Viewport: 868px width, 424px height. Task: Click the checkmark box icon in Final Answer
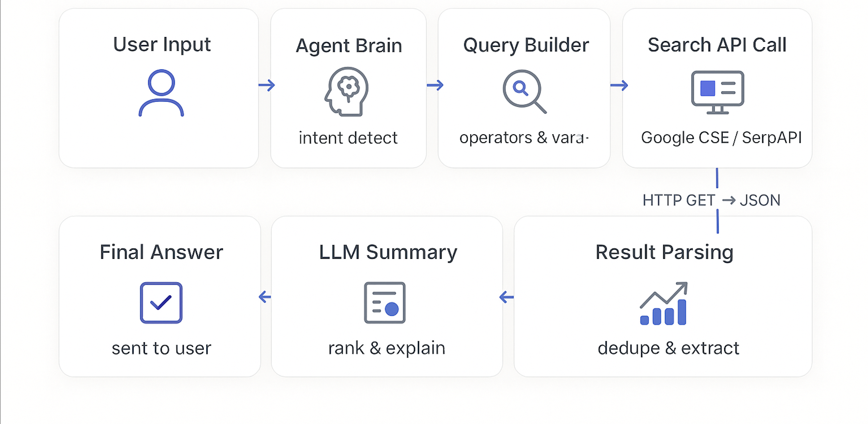[x=161, y=303]
